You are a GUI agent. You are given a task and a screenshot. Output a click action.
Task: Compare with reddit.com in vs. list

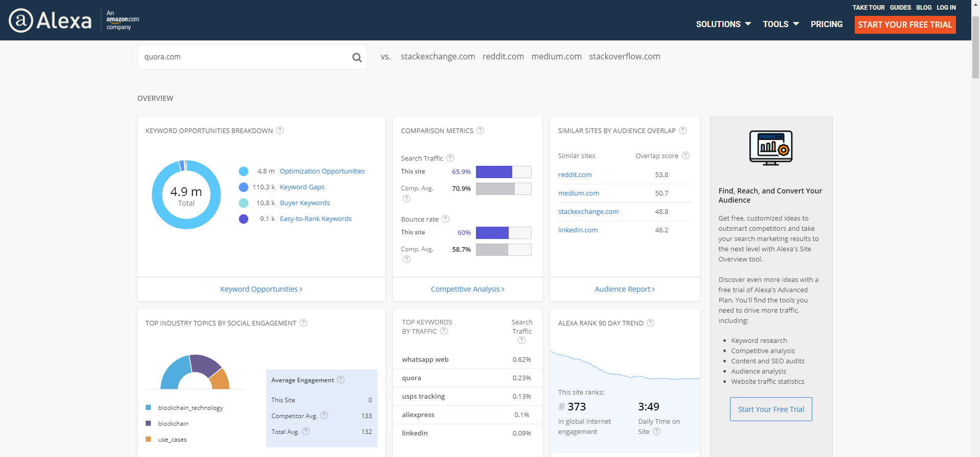tap(503, 56)
